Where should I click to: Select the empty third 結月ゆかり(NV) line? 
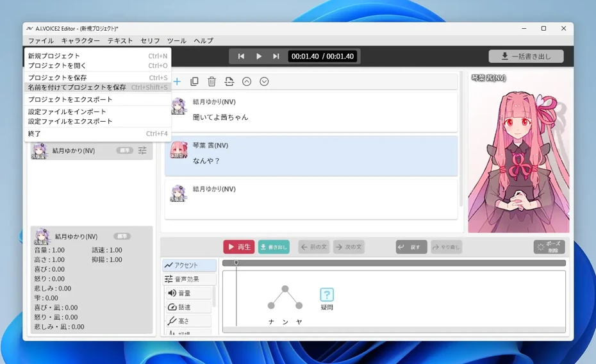(311, 199)
